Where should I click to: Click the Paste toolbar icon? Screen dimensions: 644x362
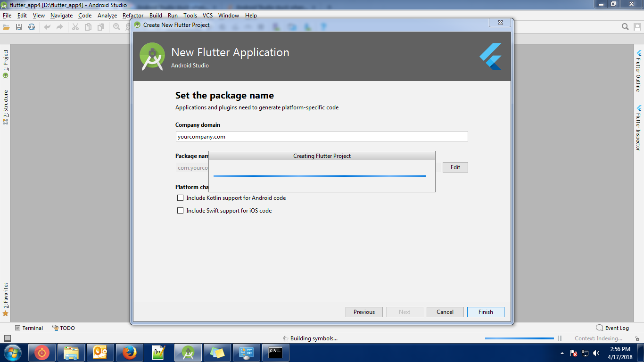[x=100, y=27]
